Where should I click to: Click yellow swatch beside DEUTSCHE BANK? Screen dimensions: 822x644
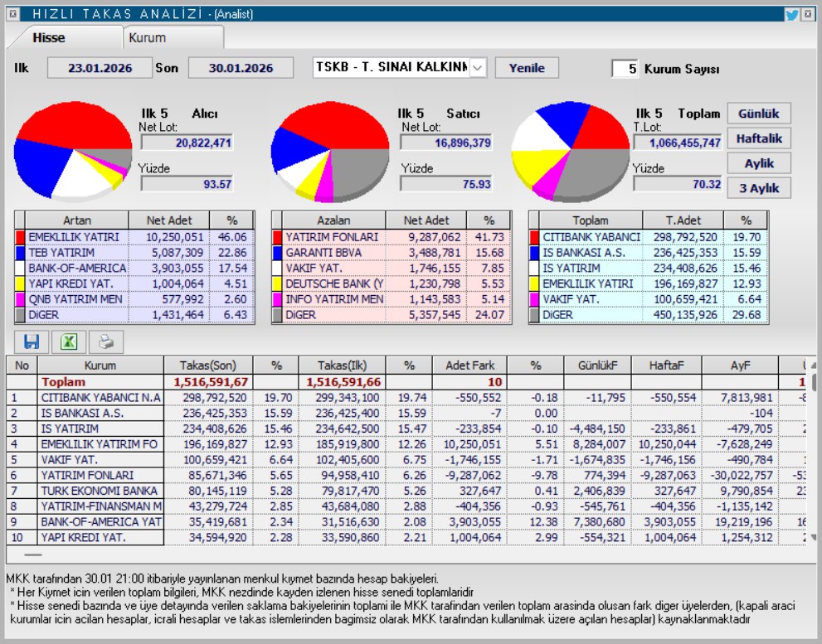(x=277, y=284)
